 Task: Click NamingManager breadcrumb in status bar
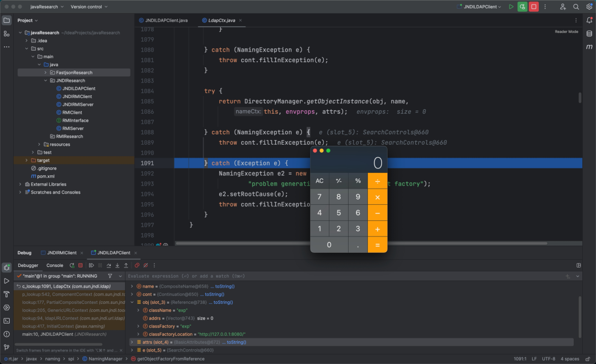click(x=102, y=359)
